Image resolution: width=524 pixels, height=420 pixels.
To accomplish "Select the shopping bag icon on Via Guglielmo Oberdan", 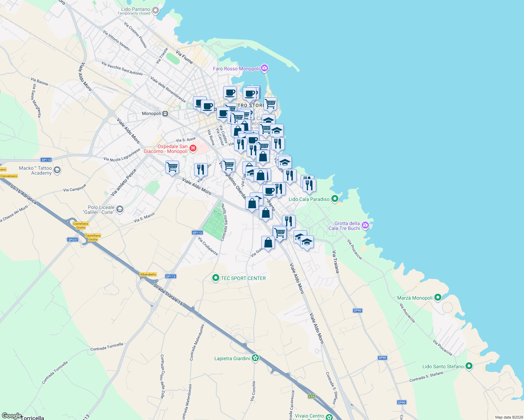I will [x=252, y=203].
